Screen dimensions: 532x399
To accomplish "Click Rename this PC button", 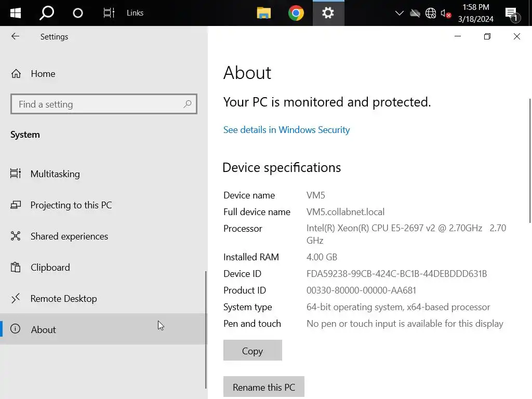I will (263, 387).
